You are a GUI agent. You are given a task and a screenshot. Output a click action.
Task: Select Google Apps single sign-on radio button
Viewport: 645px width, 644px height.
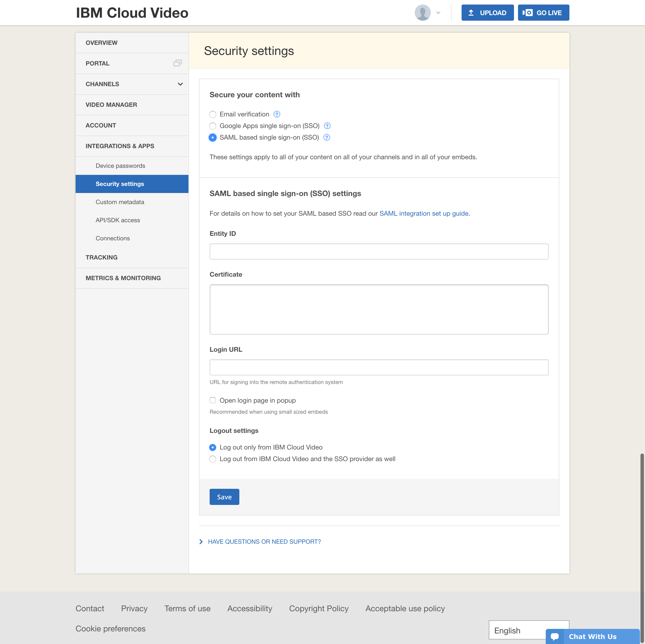[x=213, y=126]
